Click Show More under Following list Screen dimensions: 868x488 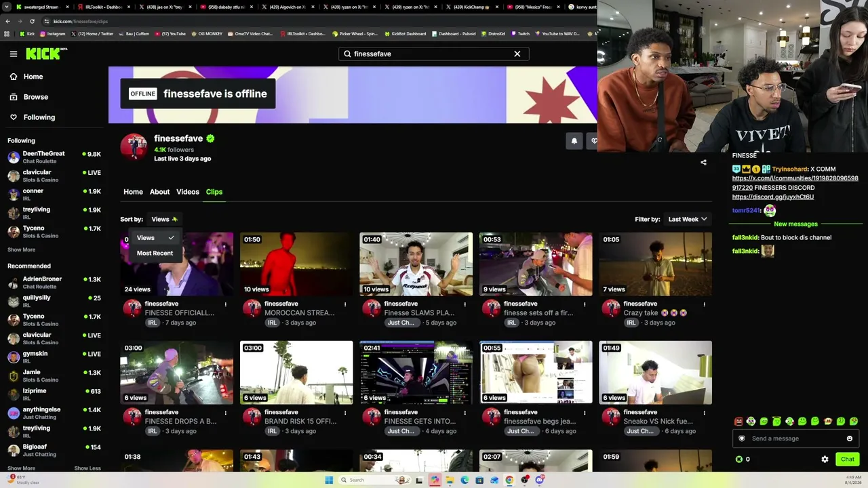(21, 250)
